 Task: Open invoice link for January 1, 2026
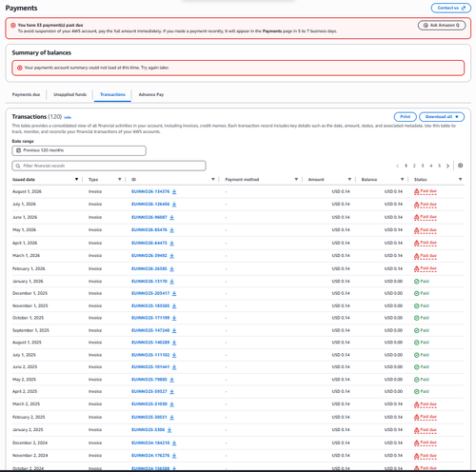pos(149,282)
